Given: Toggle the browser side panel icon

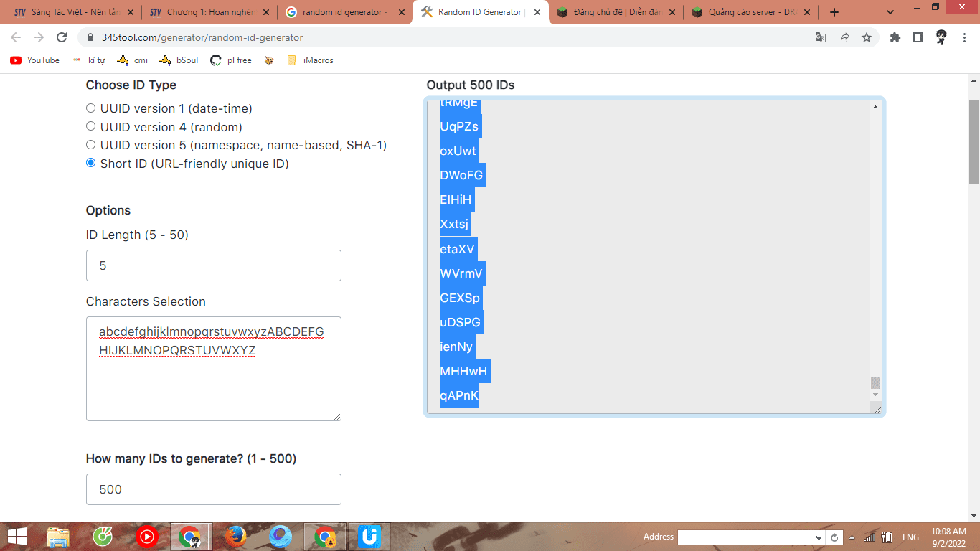Looking at the screenshot, I should pos(918,37).
